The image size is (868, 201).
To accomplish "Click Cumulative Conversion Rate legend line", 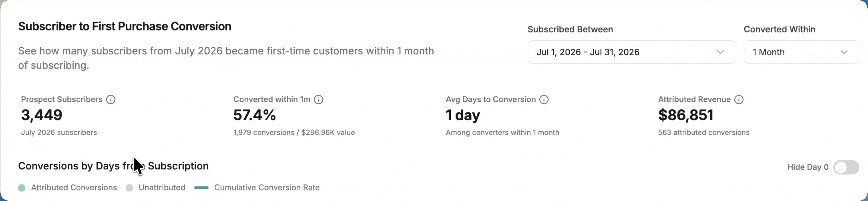I will coord(201,188).
